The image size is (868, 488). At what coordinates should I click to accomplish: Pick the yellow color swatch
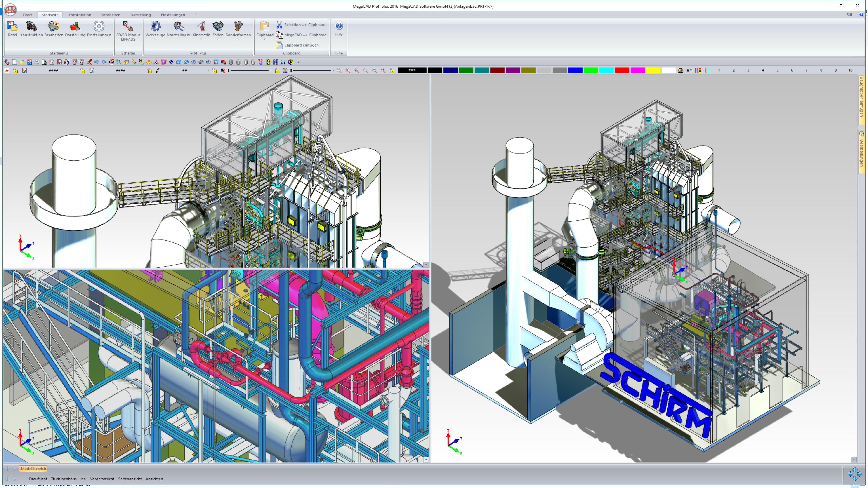click(653, 70)
